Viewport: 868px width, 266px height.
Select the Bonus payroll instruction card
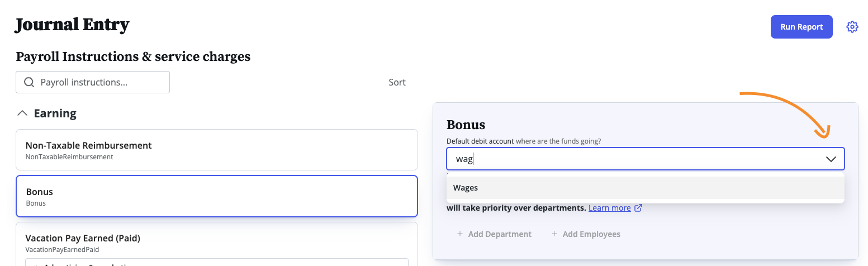click(x=217, y=196)
